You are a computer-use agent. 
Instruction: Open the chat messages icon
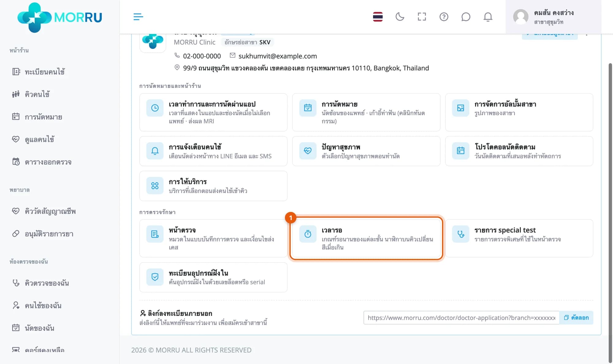point(466,17)
